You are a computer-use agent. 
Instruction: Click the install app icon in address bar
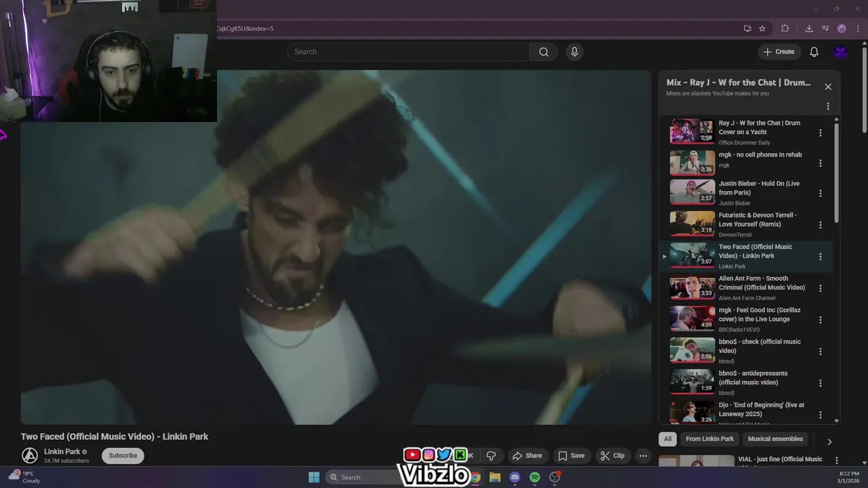[x=747, y=28]
